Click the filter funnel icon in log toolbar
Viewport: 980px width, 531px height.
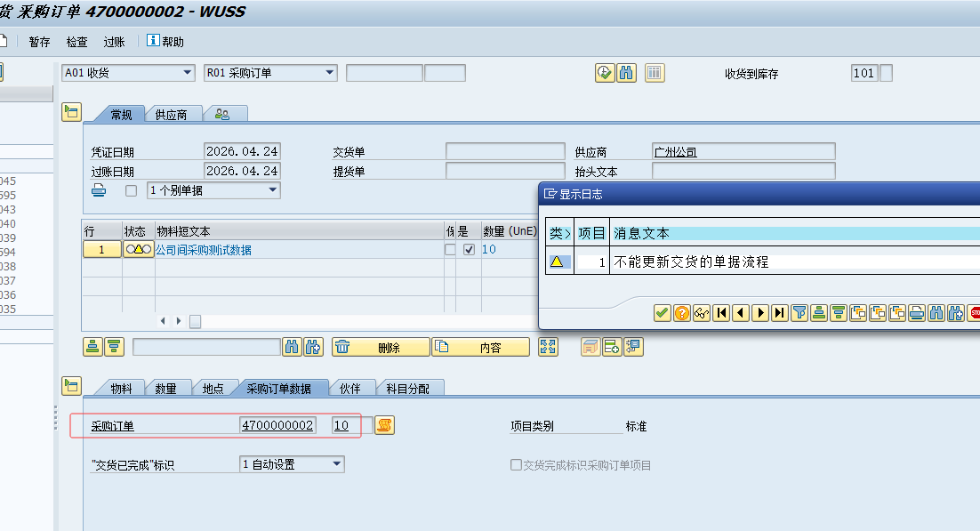click(799, 312)
